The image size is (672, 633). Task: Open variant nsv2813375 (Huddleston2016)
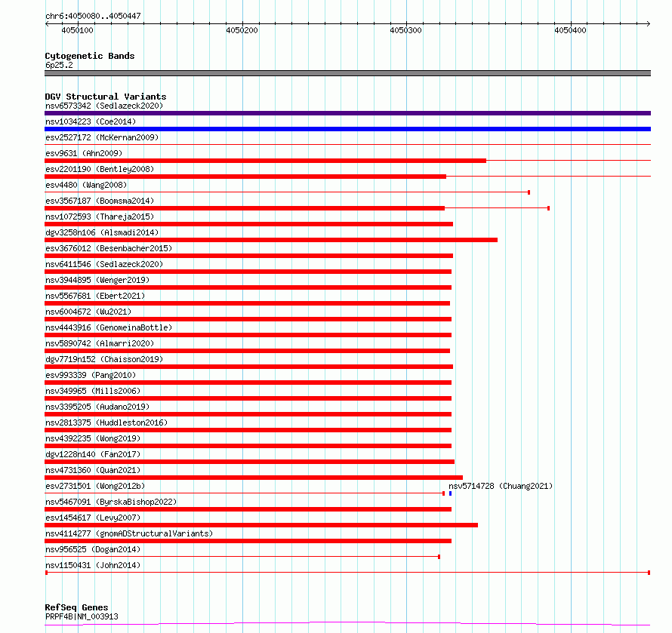click(106, 423)
